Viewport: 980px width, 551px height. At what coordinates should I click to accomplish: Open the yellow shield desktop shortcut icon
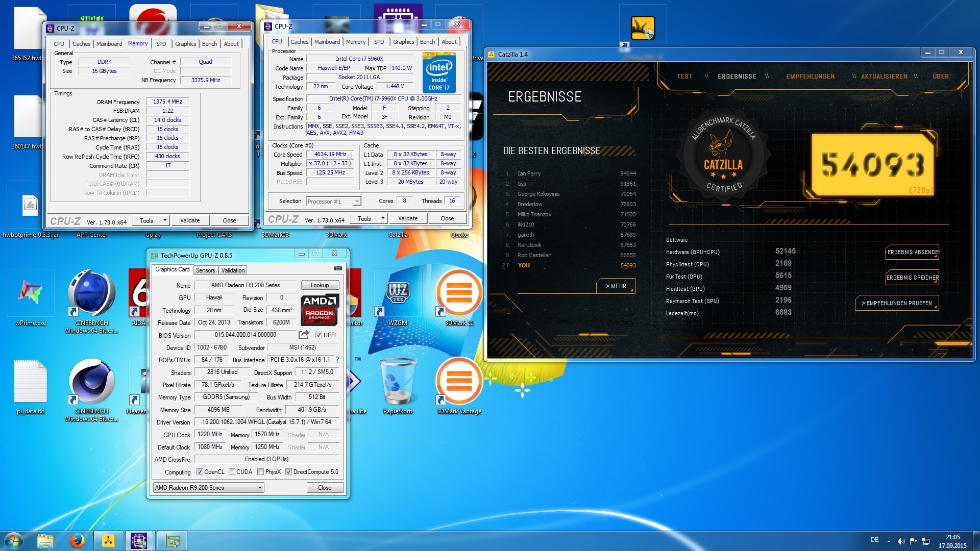click(643, 29)
